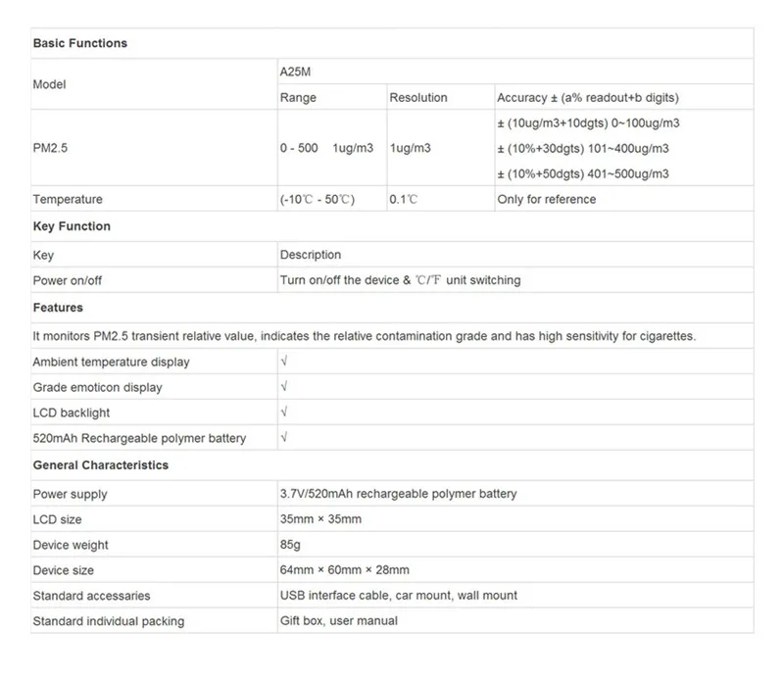The height and width of the screenshot is (679, 784).
Task: Click the A25M model value
Action: [295, 72]
